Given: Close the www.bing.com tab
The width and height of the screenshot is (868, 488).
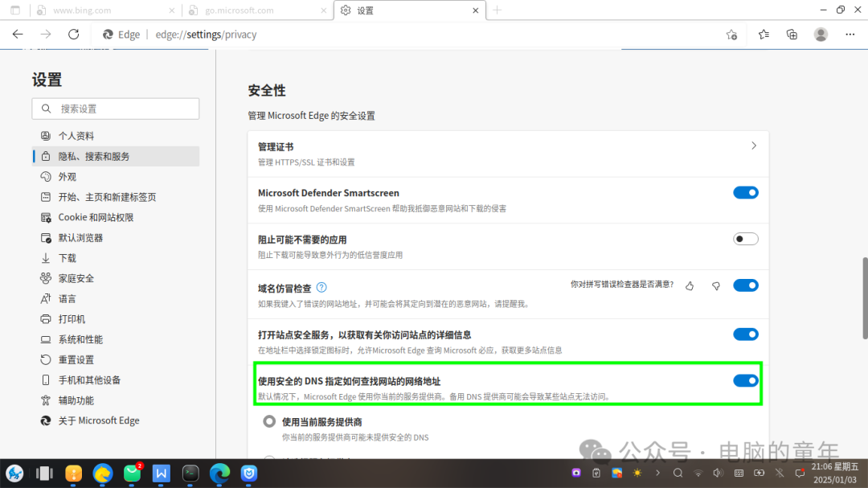Looking at the screenshot, I should 172,10.
